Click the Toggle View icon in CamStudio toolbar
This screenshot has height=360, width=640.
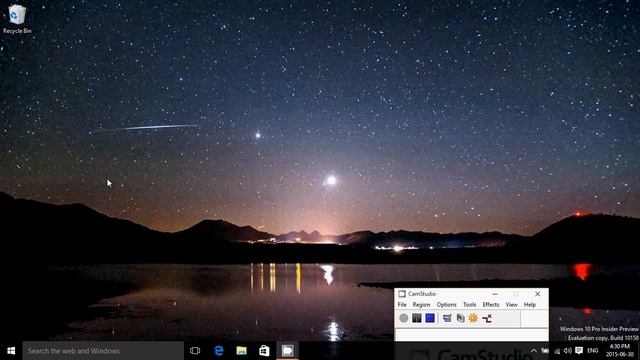point(447,318)
